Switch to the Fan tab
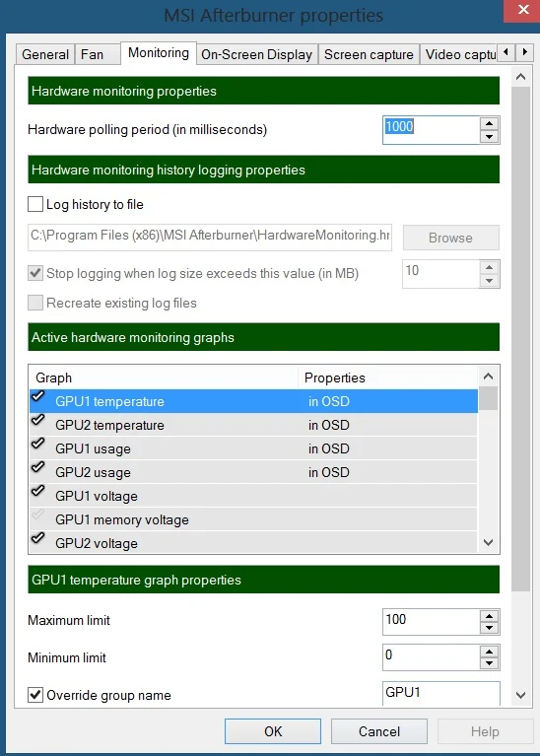Image resolution: width=540 pixels, height=756 pixels. pyautogui.click(x=96, y=54)
